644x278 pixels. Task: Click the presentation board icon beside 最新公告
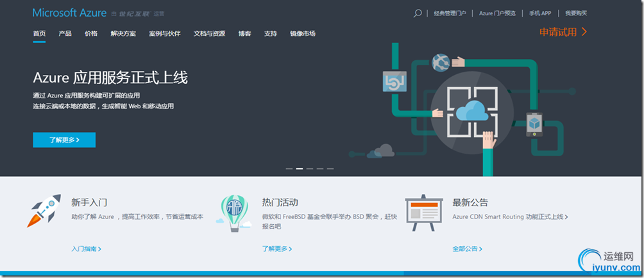coord(424,214)
